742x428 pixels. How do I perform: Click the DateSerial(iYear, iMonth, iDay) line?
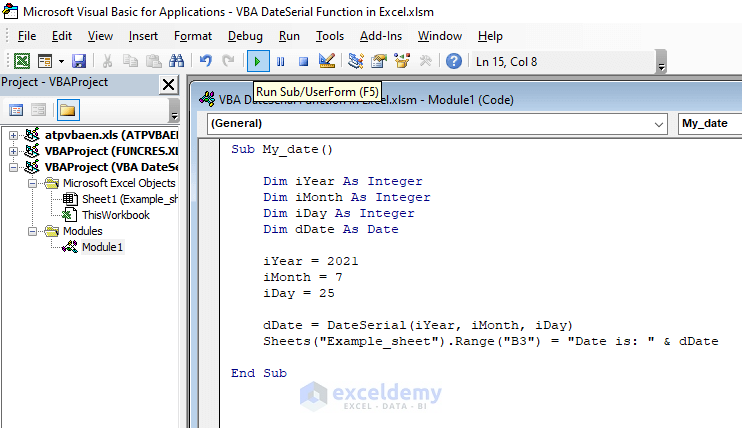418,325
